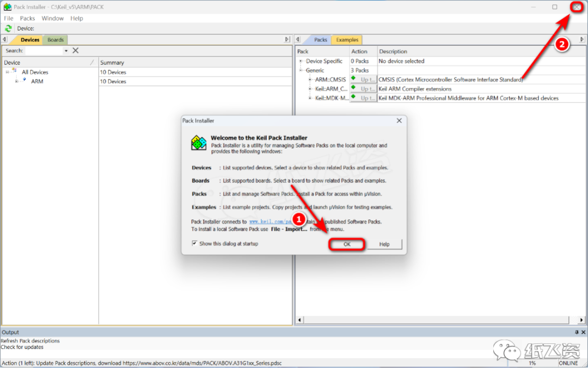
Task: Select the Keil::MDK-M pack row
Action: [440, 99]
